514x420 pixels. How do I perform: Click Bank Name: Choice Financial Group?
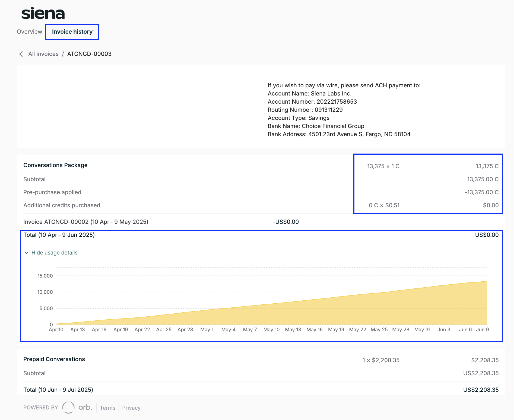point(316,126)
